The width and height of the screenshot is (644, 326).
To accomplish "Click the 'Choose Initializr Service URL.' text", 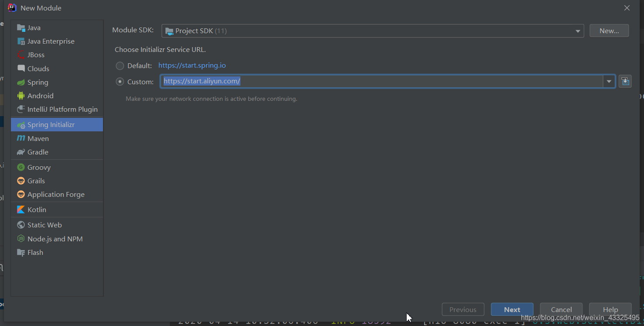I will pos(160,50).
